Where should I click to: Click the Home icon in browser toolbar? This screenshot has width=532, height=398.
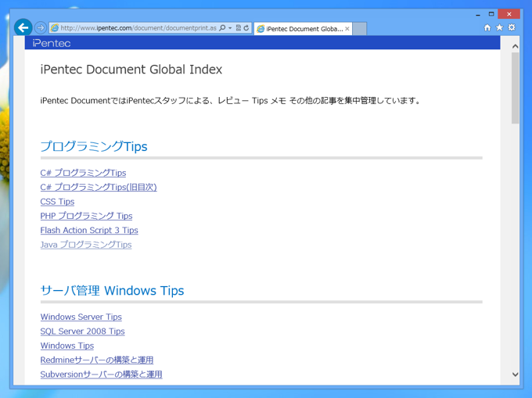[487, 27]
